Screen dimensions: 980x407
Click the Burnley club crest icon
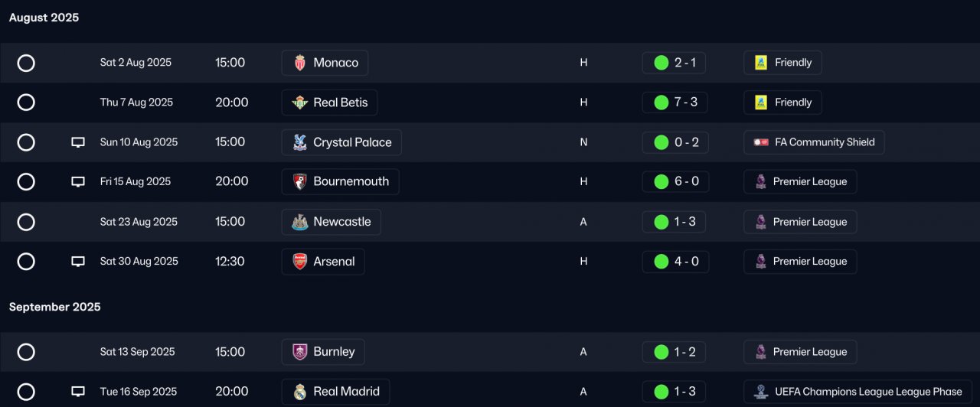tap(300, 352)
